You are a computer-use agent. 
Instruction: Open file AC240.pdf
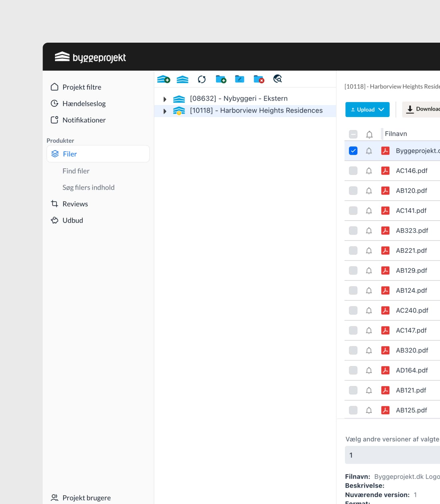(412, 310)
